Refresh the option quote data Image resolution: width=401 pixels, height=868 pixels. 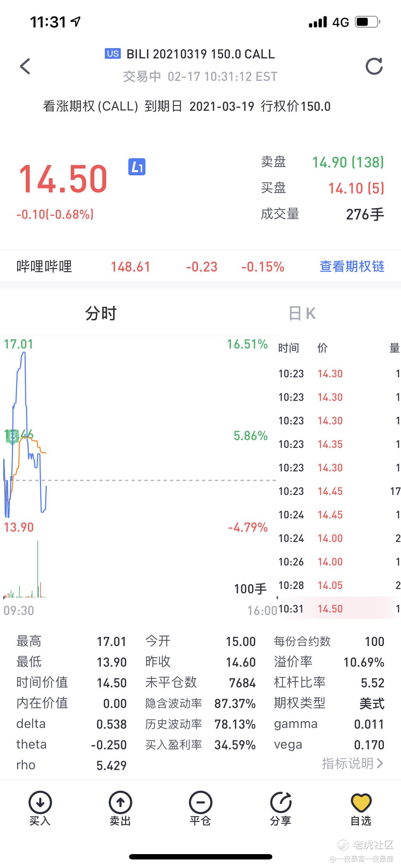pyautogui.click(x=374, y=66)
